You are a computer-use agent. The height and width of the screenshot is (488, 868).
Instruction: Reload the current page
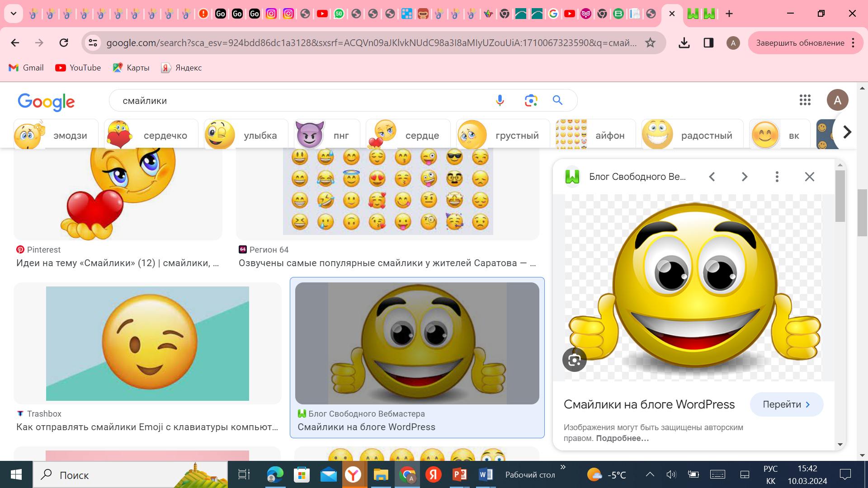(x=64, y=43)
